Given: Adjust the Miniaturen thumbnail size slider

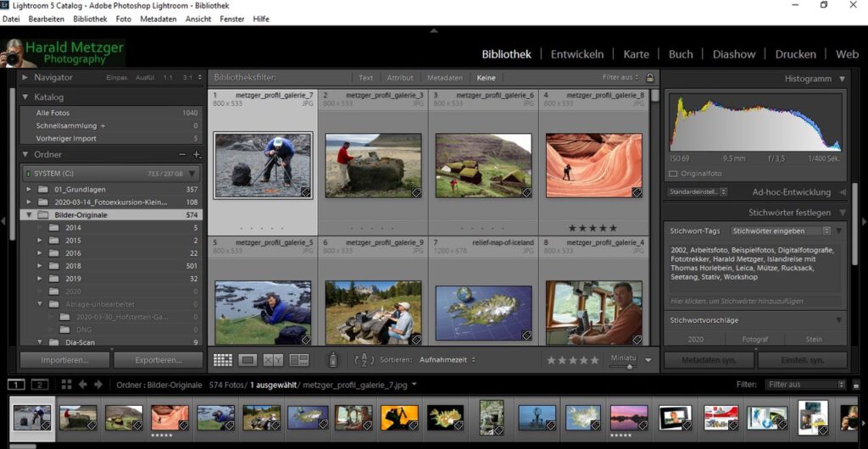Looking at the screenshot, I should click(629, 366).
